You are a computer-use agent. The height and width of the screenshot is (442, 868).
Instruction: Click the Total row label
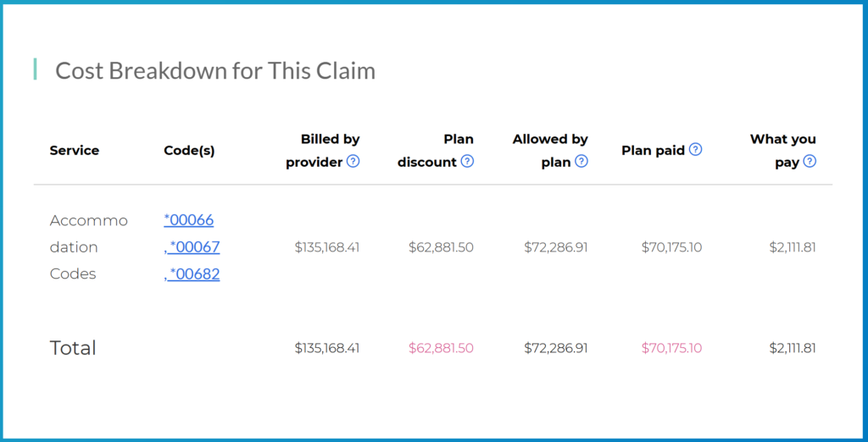(x=73, y=348)
